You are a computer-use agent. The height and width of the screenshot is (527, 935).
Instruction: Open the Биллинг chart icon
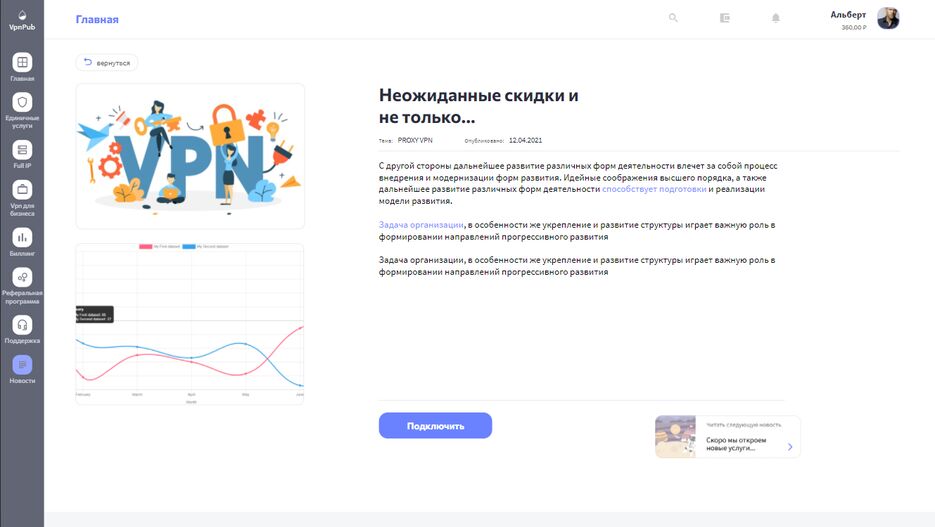22,237
